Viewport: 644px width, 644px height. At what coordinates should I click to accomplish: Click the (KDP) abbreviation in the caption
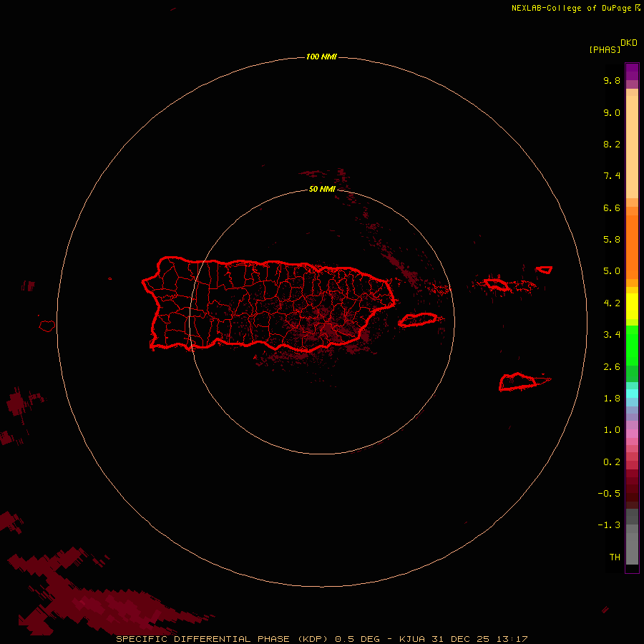coord(313,639)
